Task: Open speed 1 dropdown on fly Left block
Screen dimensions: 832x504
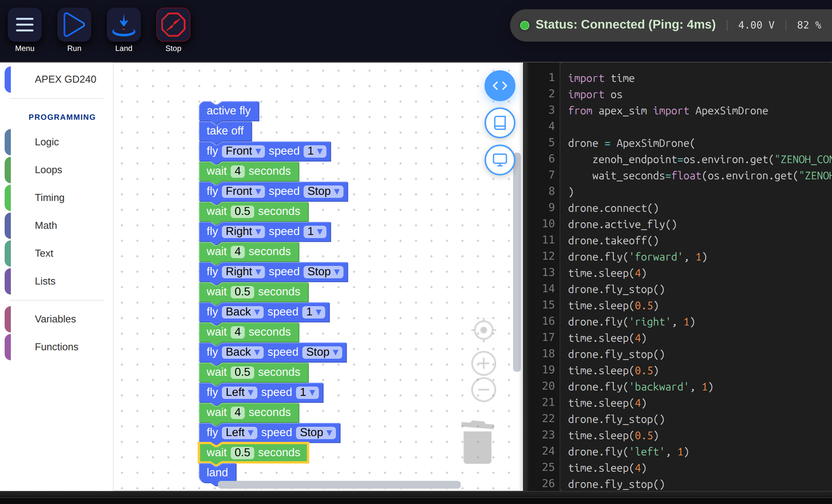Action: [308, 392]
